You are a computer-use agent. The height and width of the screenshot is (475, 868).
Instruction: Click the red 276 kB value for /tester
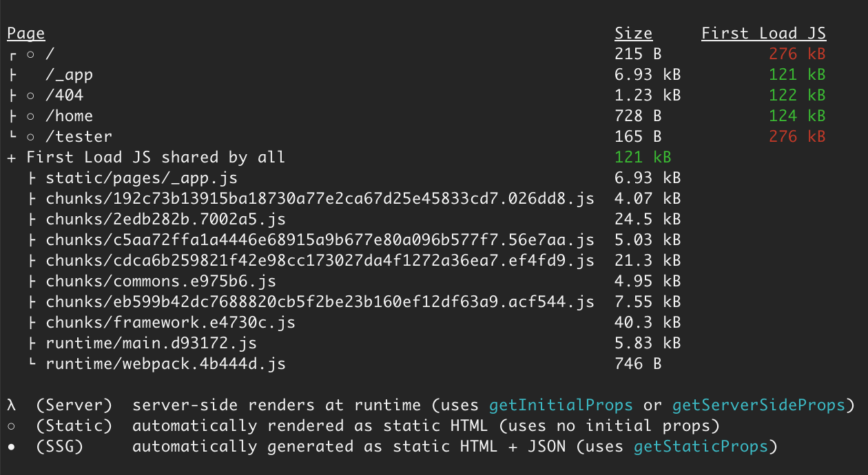tap(797, 137)
